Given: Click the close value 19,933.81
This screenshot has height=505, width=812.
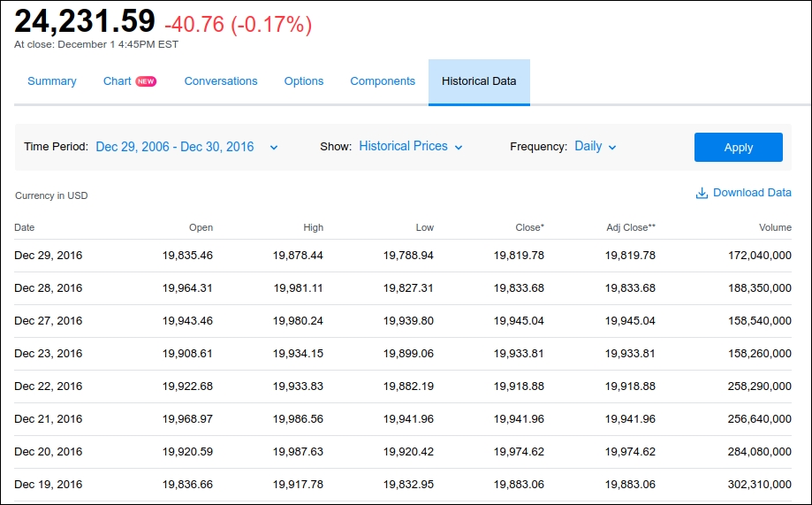Looking at the screenshot, I should point(519,354).
